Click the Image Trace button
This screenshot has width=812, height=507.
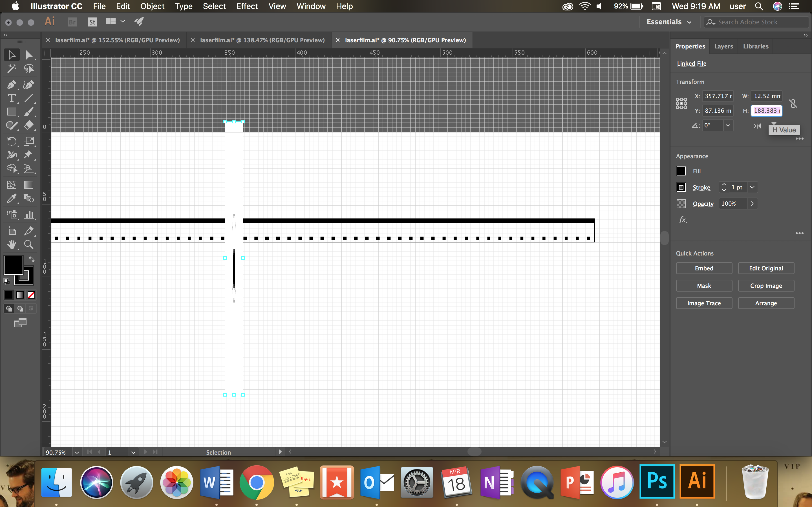[x=703, y=303]
